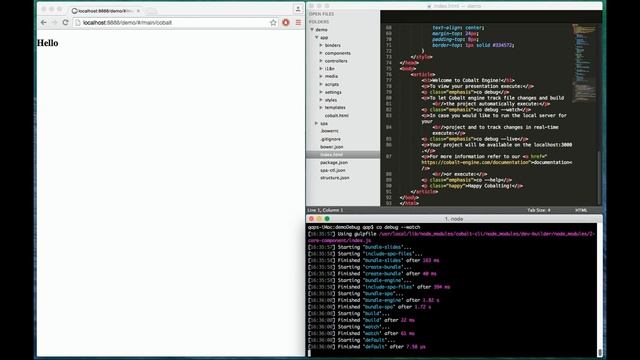The height and width of the screenshot is (360, 640).
Task: Close the localhost browser tab
Action: click(x=138, y=11)
